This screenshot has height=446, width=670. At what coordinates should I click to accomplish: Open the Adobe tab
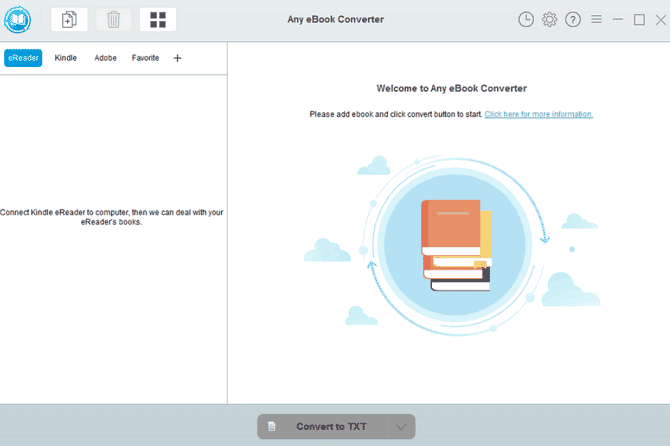point(105,58)
